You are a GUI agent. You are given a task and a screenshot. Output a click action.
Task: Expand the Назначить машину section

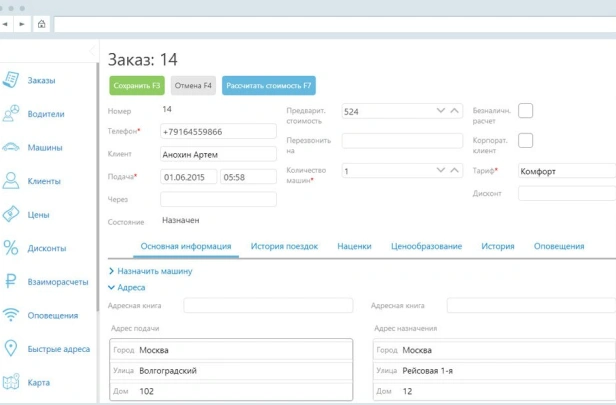tap(111, 271)
